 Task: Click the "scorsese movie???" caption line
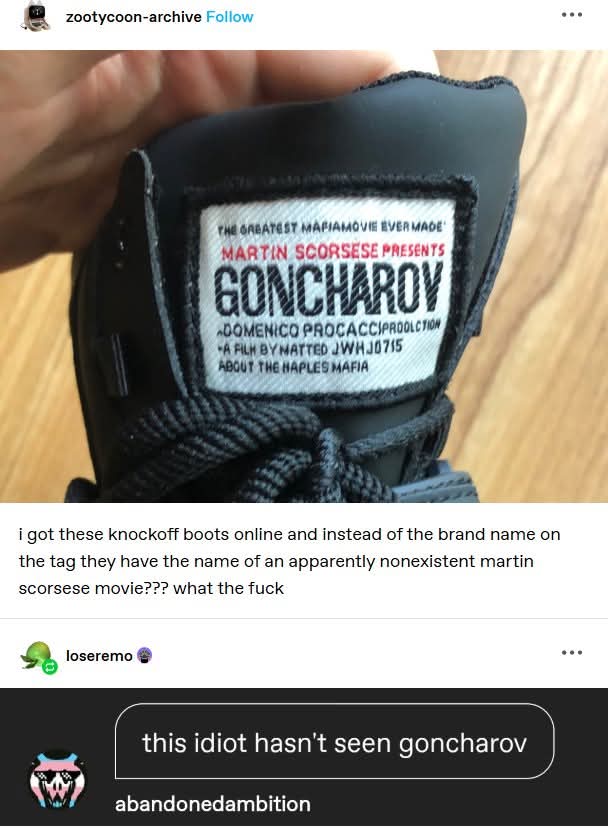pyautogui.click(x=151, y=588)
